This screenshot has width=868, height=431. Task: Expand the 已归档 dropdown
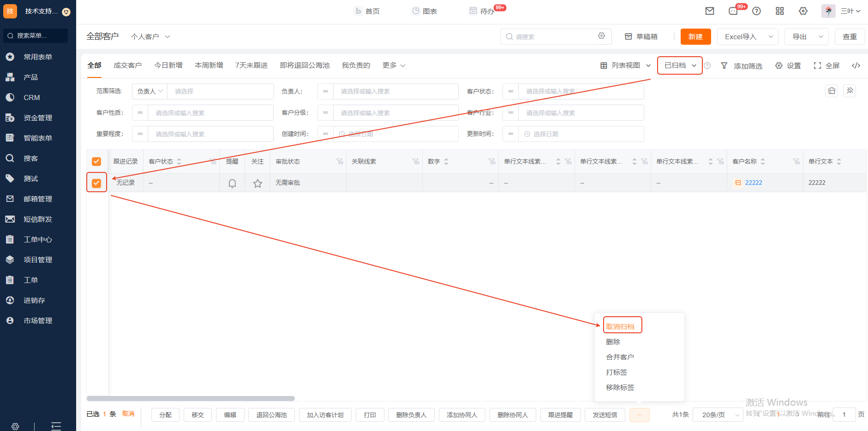coord(680,65)
